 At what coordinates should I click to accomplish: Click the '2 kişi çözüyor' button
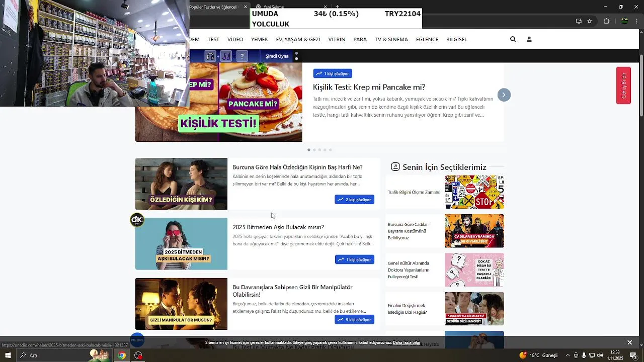coord(354,200)
